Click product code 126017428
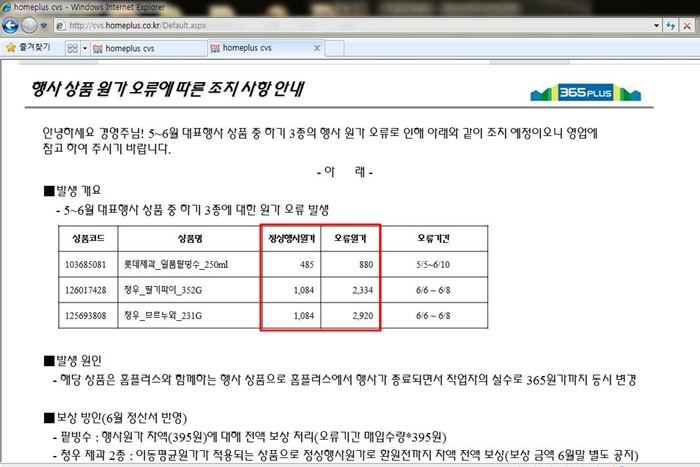 (86, 290)
